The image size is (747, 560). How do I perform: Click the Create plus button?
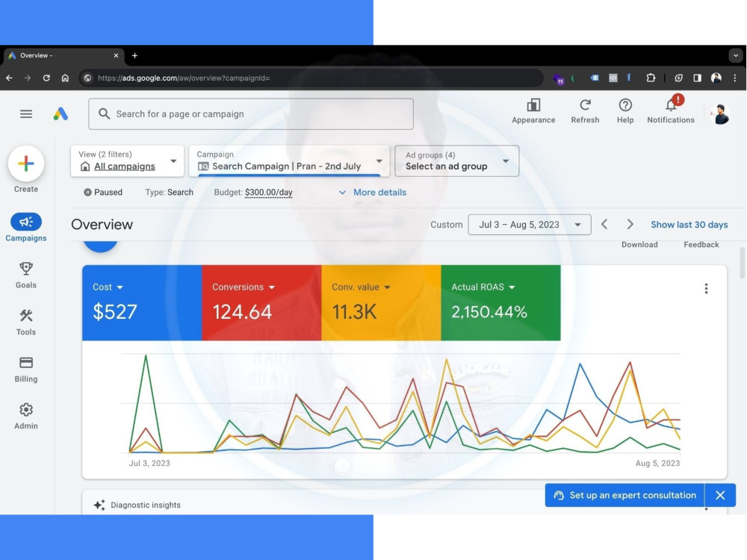[26, 164]
